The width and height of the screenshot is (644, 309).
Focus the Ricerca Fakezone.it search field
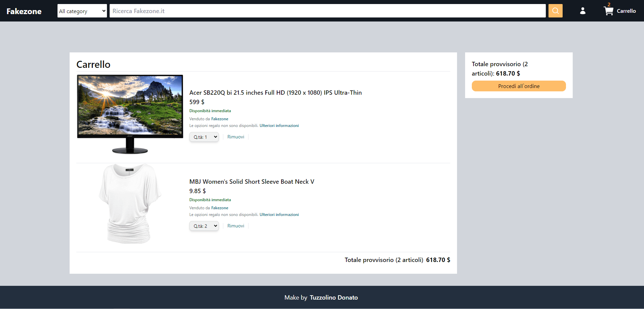pyautogui.click(x=327, y=11)
